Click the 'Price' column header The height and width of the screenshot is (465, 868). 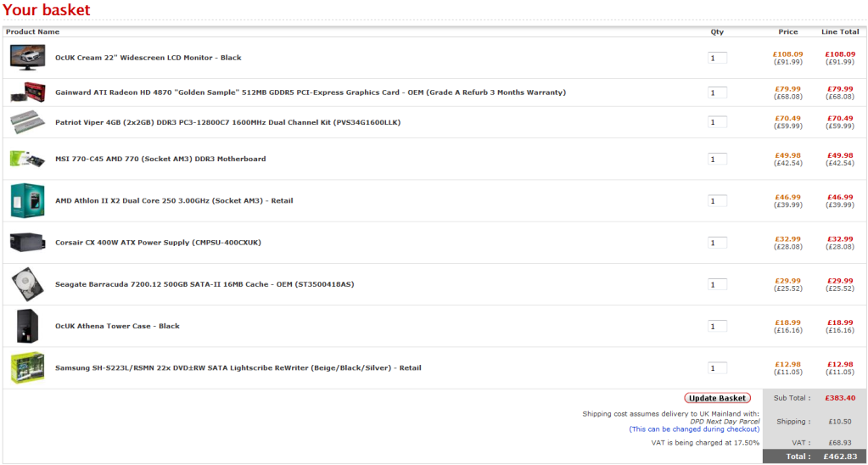coord(787,32)
